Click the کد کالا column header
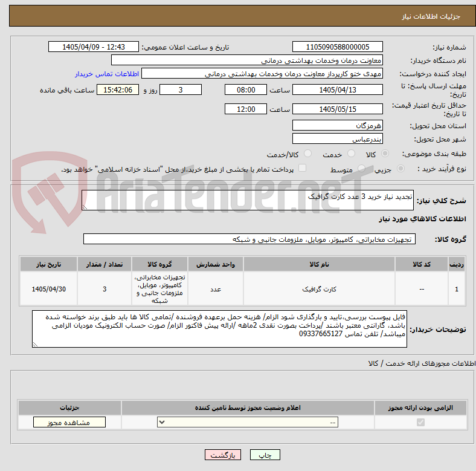Image resolution: width=476 pixels, height=471 pixels. click(422, 264)
